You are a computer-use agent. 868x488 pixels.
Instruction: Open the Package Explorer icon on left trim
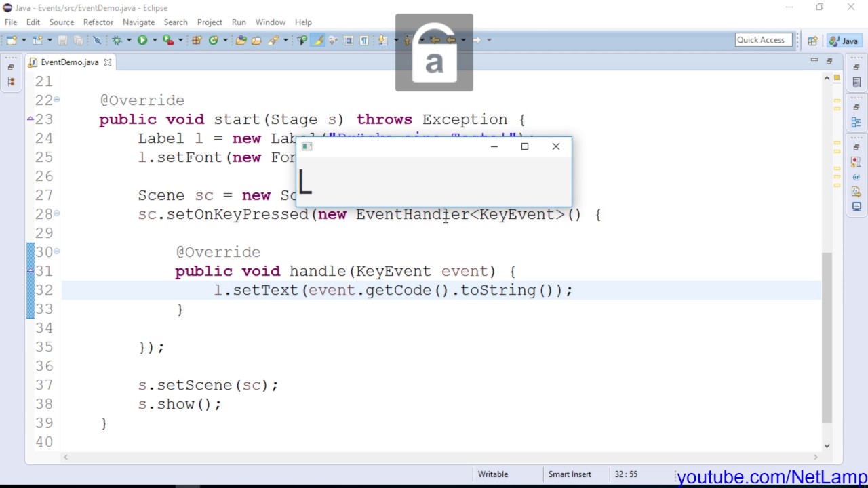coord(11,82)
